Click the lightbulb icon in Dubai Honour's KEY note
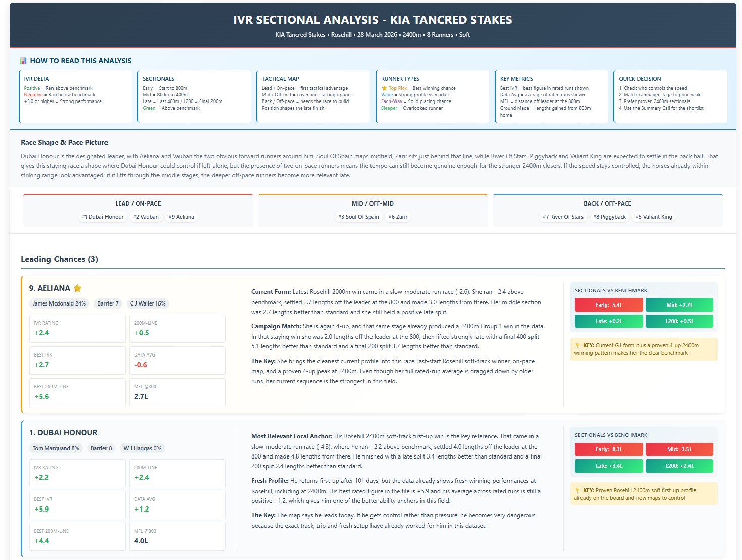Viewport: 742px width, 560px height. (x=577, y=490)
